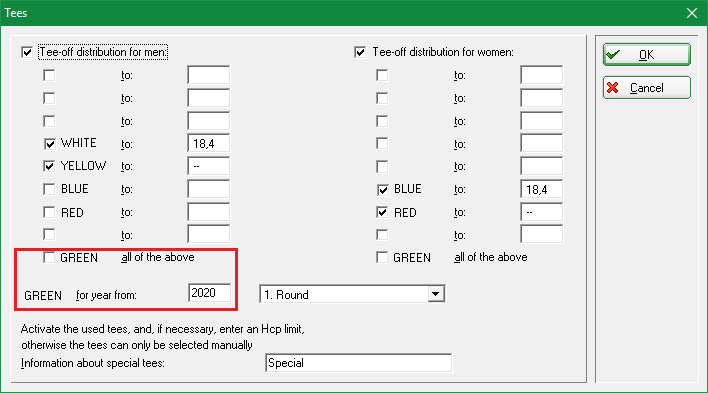Toggle Tee-off distribution for women checkbox
Screen dimensions: 708x393
pos(360,52)
